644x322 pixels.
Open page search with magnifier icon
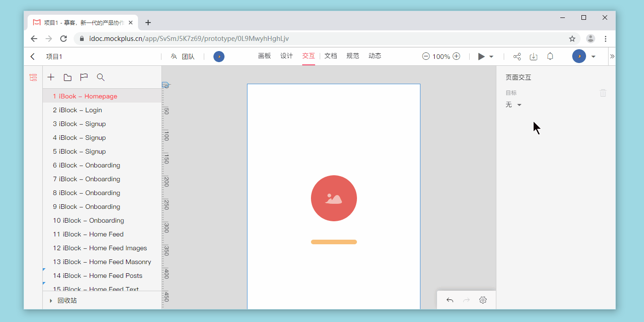[101, 77]
